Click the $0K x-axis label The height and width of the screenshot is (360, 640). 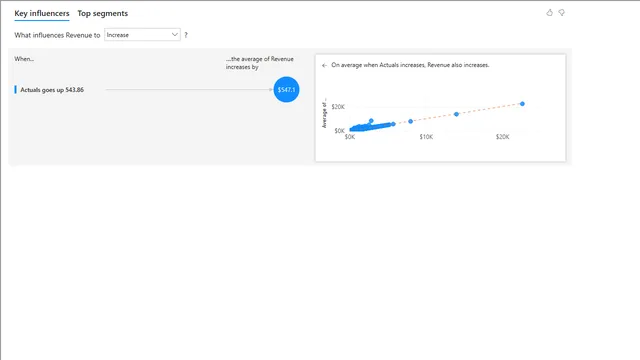(x=350, y=137)
